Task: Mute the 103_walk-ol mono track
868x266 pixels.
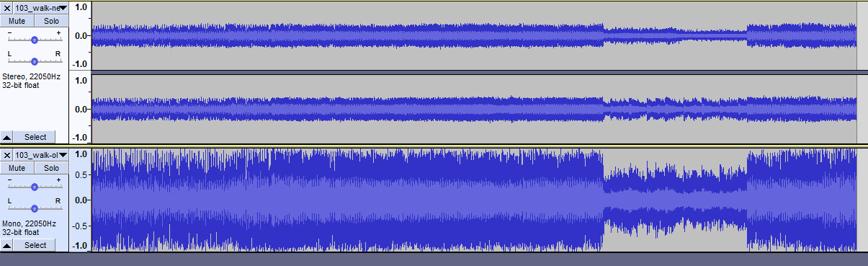Action: (x=17, y=168)
